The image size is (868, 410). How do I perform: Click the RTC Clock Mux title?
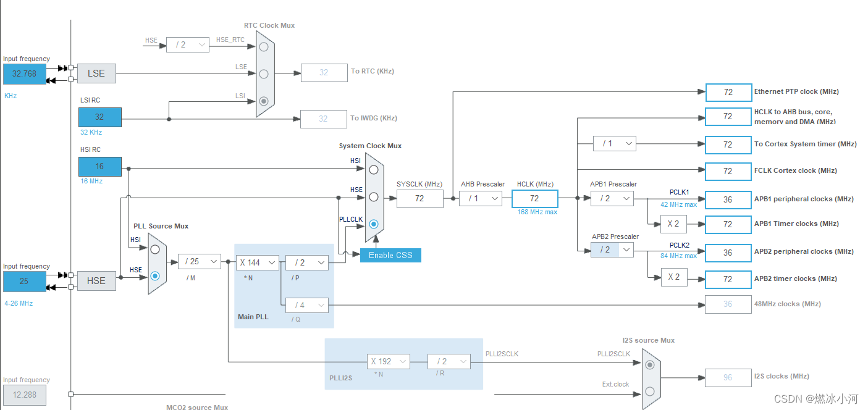pyautogui.click(x=269, y=25)
